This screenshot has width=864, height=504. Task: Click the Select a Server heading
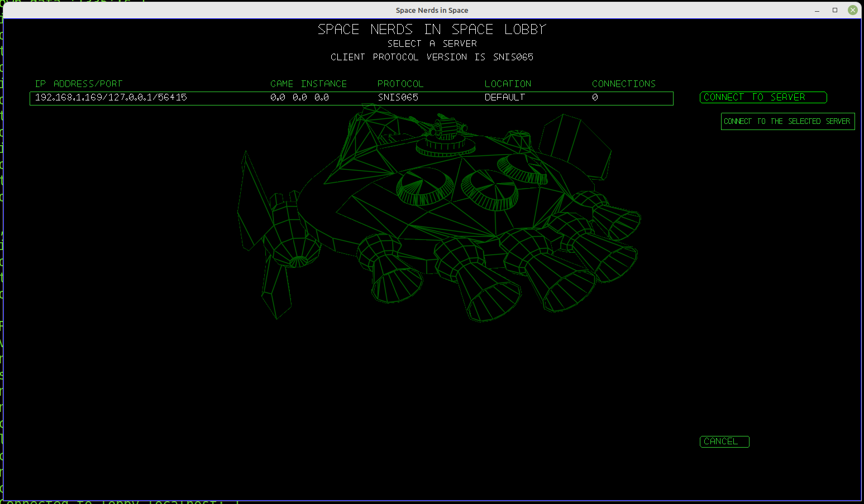point(432,44)
